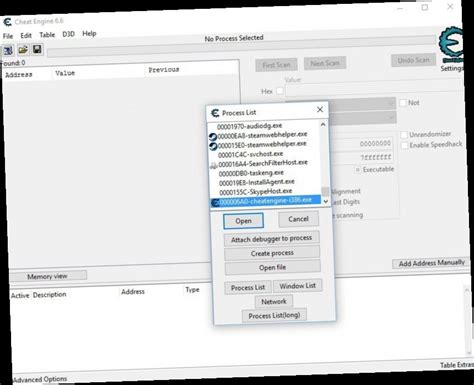Select 000019E8-InstallAgent.exe process
This screenshot has height=385, width=474.
tap(257, 182)
